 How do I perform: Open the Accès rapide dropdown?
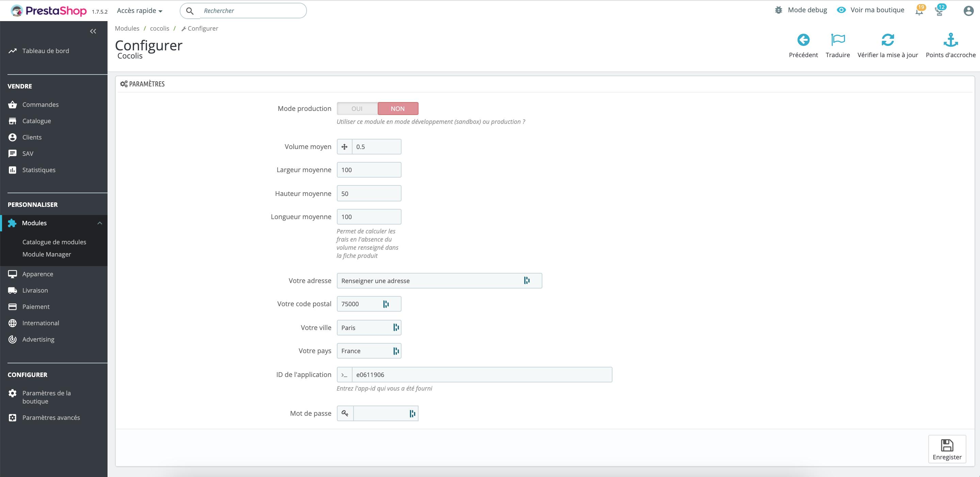coord(139,10)
